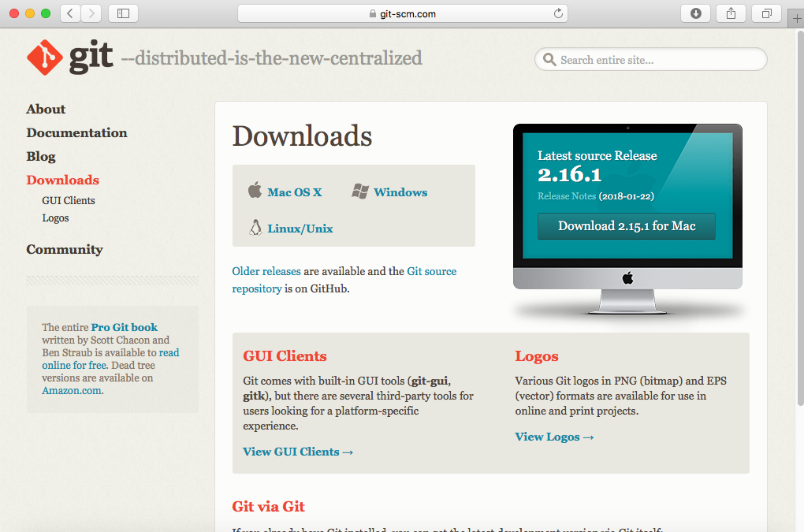
Task: Click the Git via Git heading
Action: (x=268, y=506)
